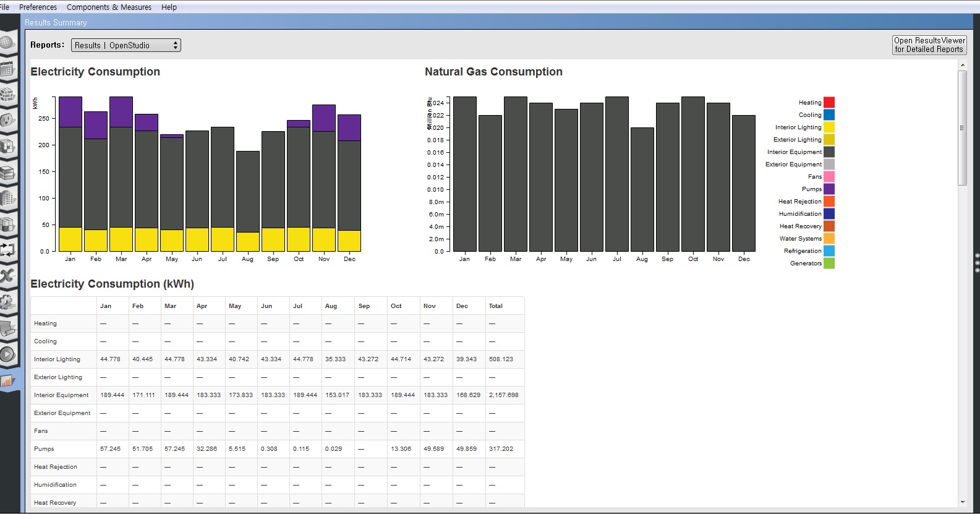Click the August bar in Electricity Consumption chart

(x=248, y=201)
